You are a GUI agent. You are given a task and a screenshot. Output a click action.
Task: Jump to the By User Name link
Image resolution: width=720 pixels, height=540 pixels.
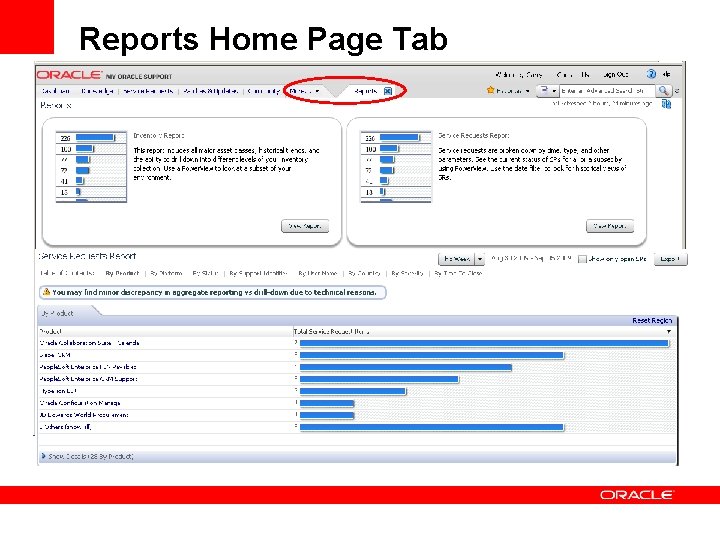coord(318,273)
